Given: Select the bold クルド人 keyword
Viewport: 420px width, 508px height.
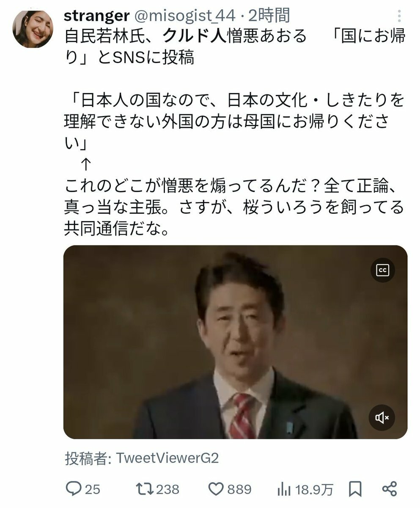Looking at the screenshot, I should pyautogui.click(x=195, y=36).
